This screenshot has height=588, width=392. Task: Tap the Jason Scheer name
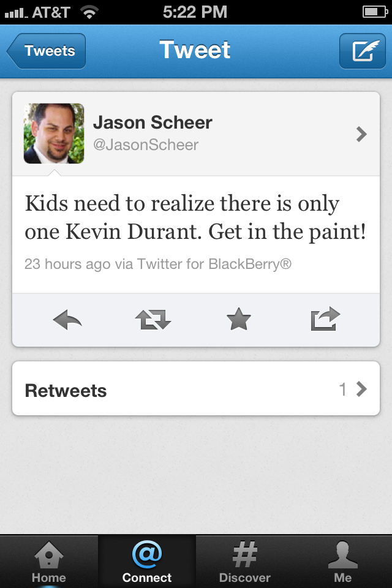(x=153, y=123)
